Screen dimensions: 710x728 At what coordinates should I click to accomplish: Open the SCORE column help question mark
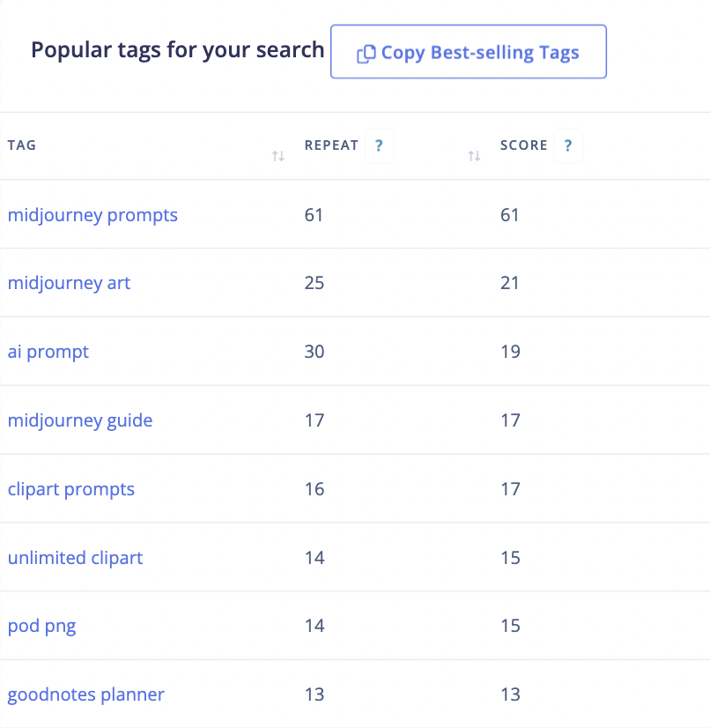coord(568,145)
